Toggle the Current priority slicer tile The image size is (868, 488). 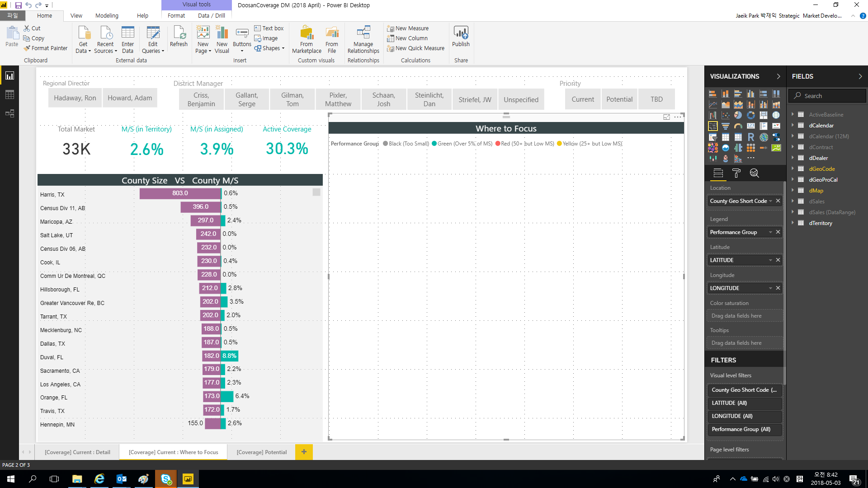pyautogui.click(x=583, y=99)
